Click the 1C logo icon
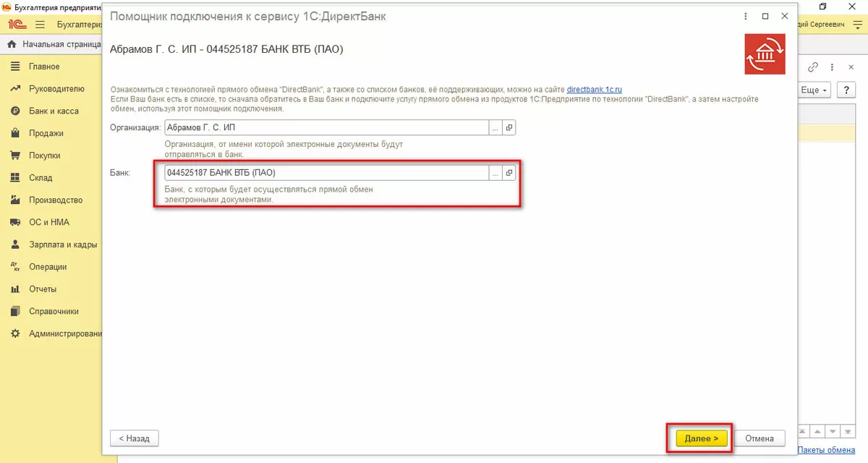868x463 pixels. (17, 24)
